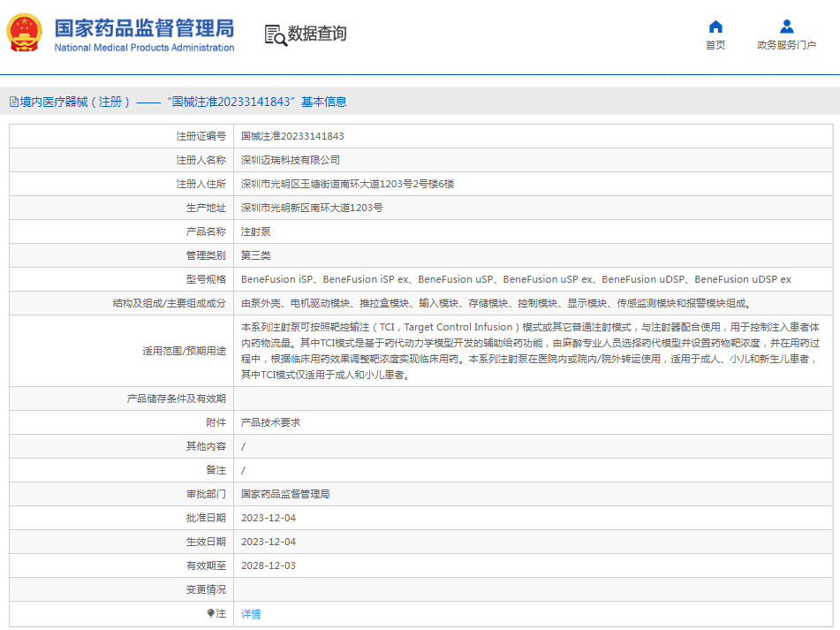Image resolution: width=840 pixels, height=630 pixels.
Task: Click the document icon before 境内医疗器械
Action: [x=14, y=102]
